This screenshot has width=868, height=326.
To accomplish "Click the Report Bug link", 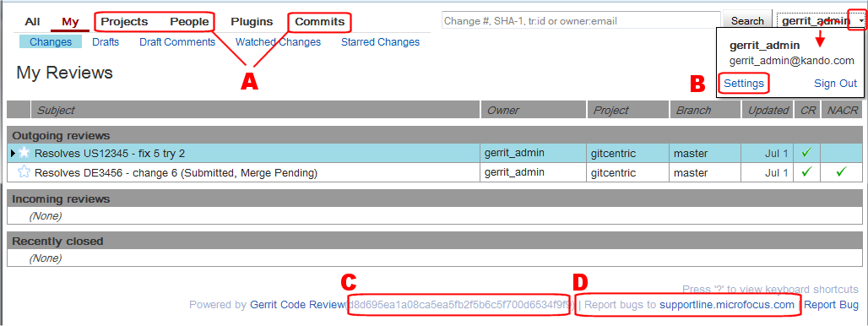I will (x=832, y=304).
